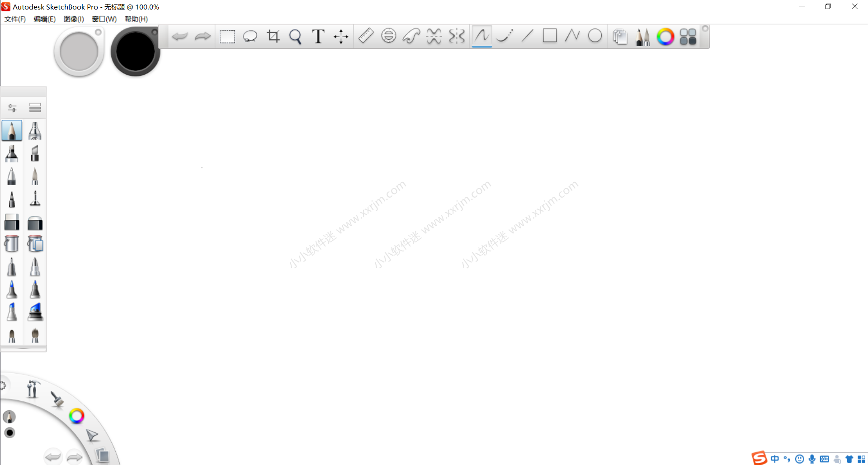Click the arrow cursor icon in lagoon

click(x=92, y=435)
